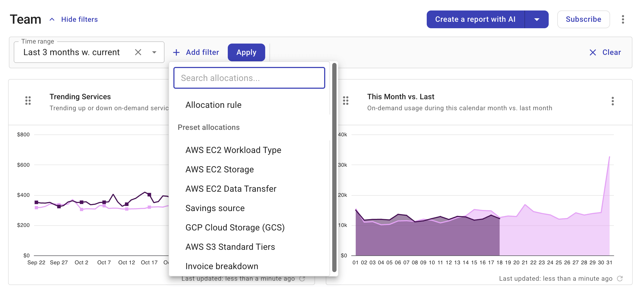Click the Subscribe button
Viewport: 644px width, 292px height.
click(x=583, y=19)
